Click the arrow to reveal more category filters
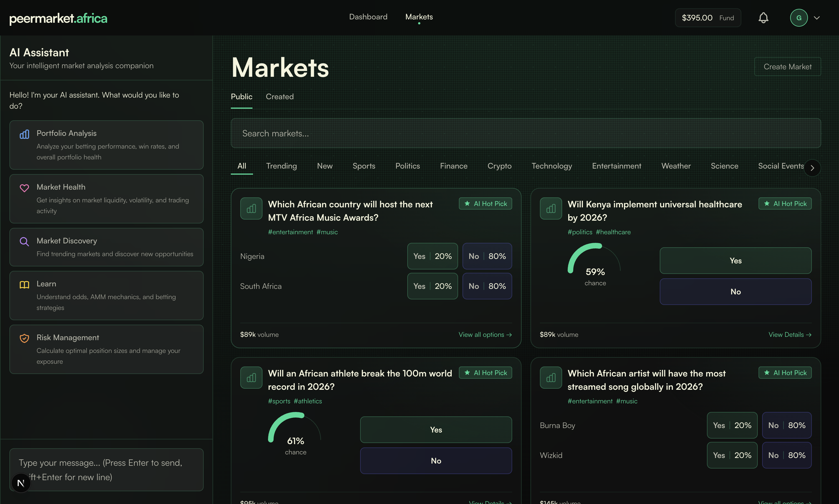Viewport: 839px width, 504px height. click(x=812, y=168)
